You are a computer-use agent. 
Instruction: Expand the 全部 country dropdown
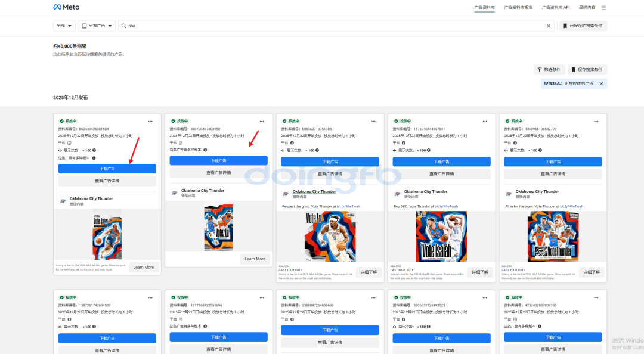pyautogui.click(x=64, y=26)
